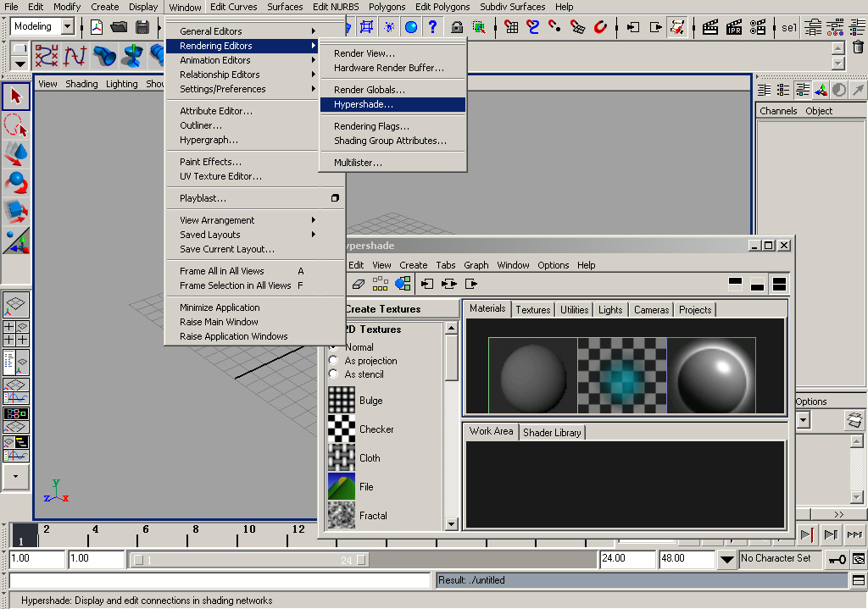The width and height of the screenshot is (868, 609).
Task: Click frame 6 on the time slider
Action: 145,529
